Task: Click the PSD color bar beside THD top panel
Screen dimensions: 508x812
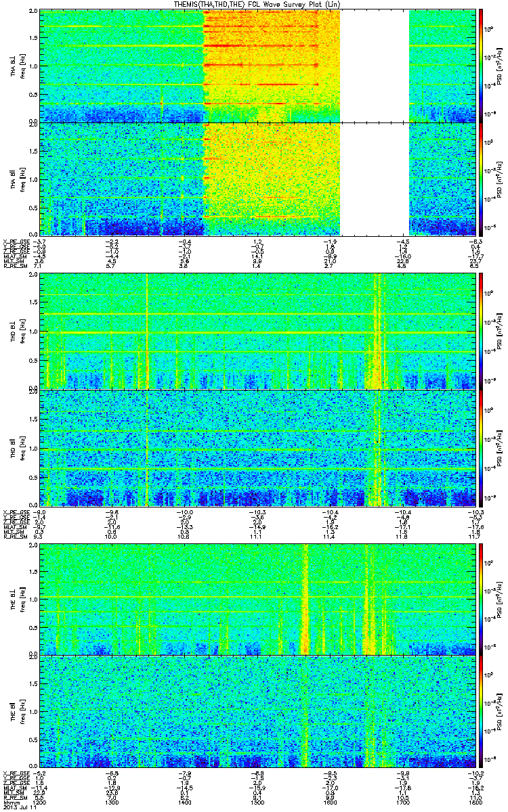Action: [x=481, y=331]
